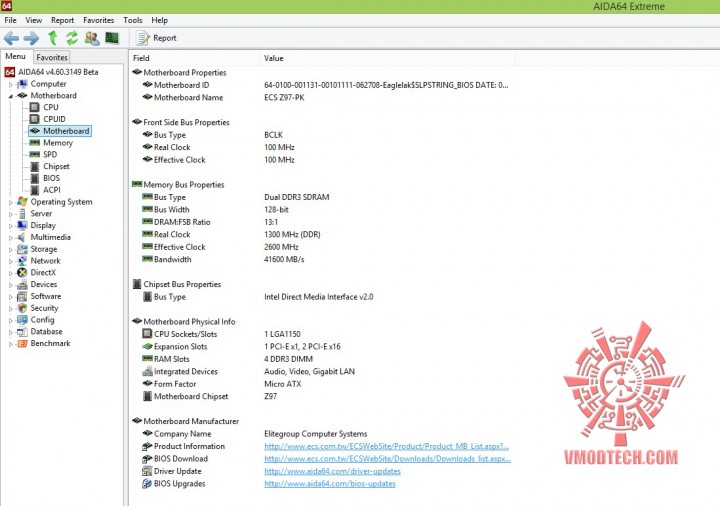Viewport: 720px width, 506px height.
Task: Expand the Server tree node
Action: (11, 214)
